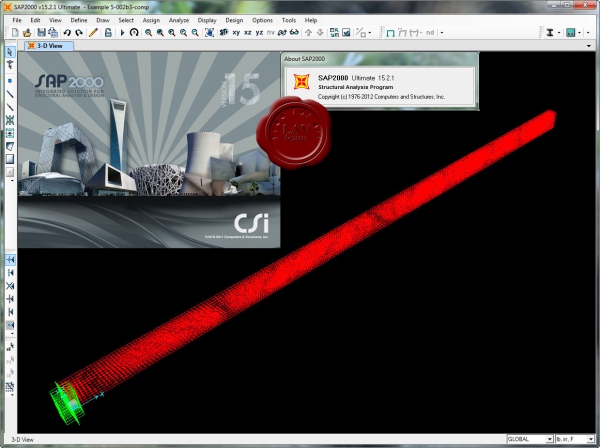Expand the teal icon dropdown arrow

coord(579,33)
